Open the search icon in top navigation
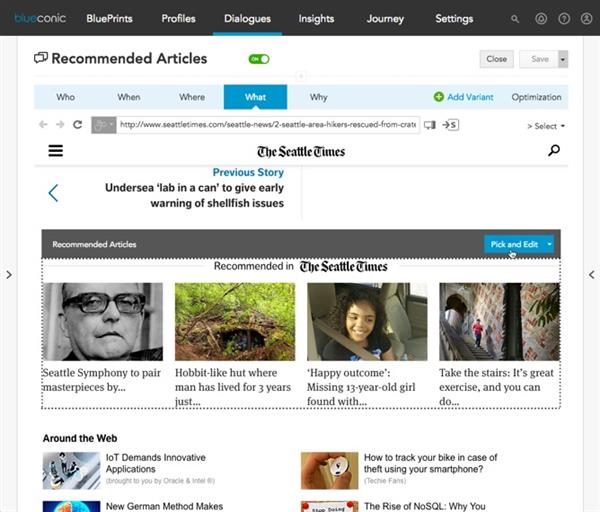Image resolution: width=600 pixels, height=512 pixels. (x=515, y=19)
